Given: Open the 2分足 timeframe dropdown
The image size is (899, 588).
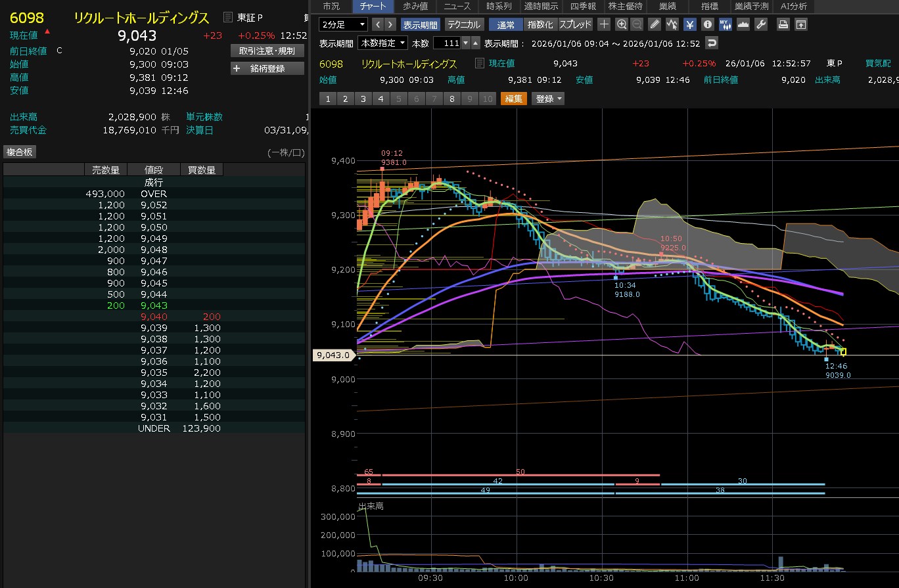Looking at the screenshot, I should pyautogui.click(x=343, y=24).
